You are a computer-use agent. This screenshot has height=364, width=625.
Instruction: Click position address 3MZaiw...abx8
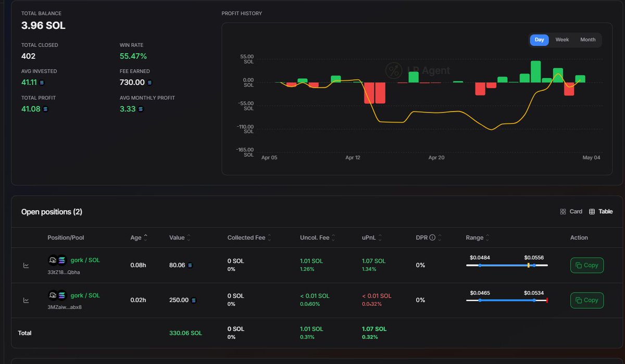(65, 307)
